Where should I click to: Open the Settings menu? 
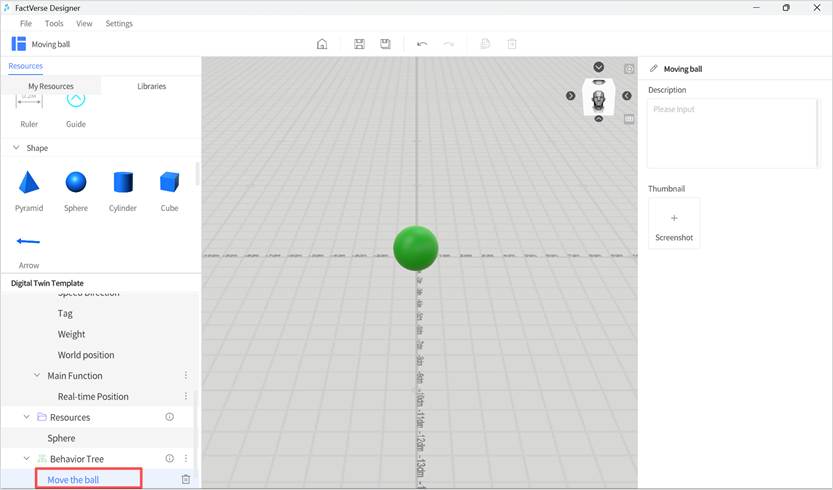119,23
